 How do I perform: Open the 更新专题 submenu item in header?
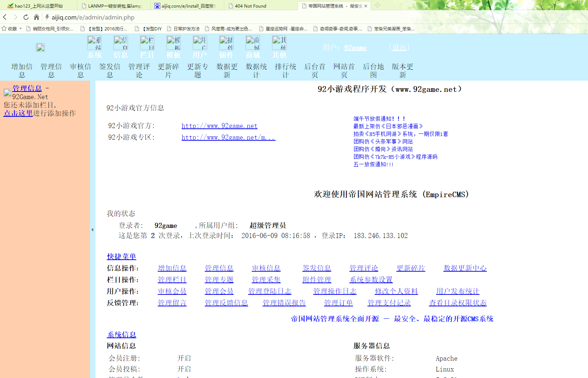(197, 71)
